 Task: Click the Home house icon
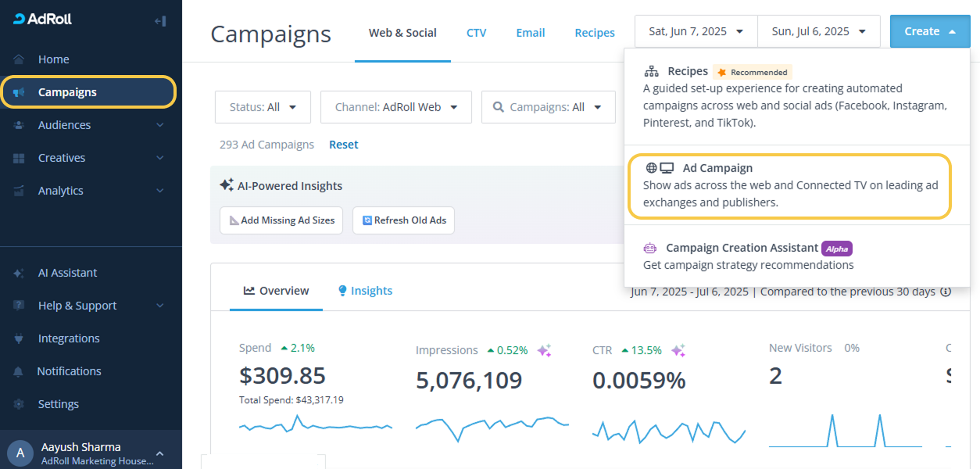pos(20,59)
